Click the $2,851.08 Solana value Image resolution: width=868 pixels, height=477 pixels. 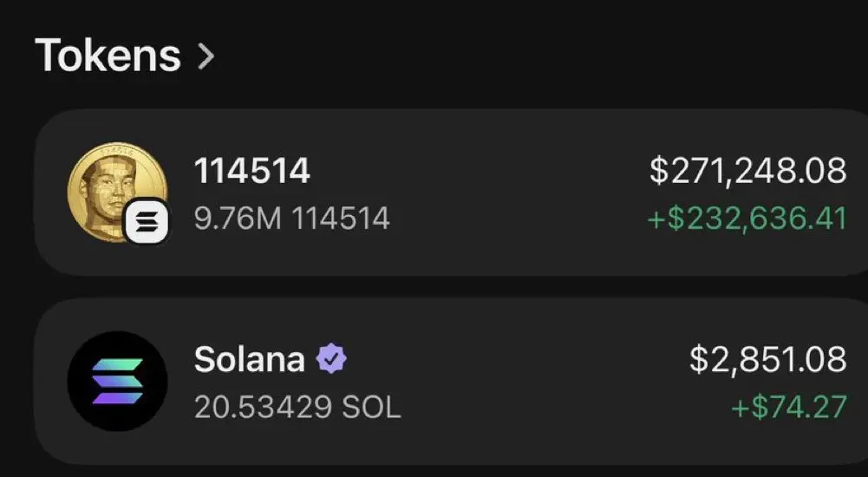click(x=767, y=359)
